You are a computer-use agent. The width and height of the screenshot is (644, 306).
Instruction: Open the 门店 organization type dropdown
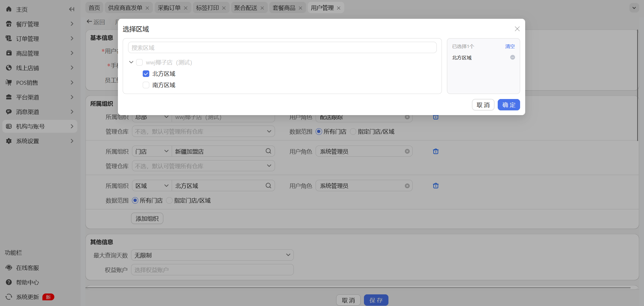tap(152, 152)
